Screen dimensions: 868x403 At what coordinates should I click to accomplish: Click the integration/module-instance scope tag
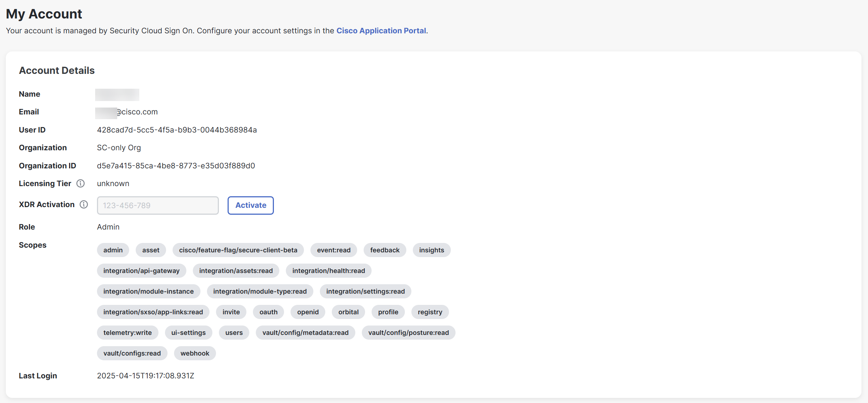click(x=148, y=291)
